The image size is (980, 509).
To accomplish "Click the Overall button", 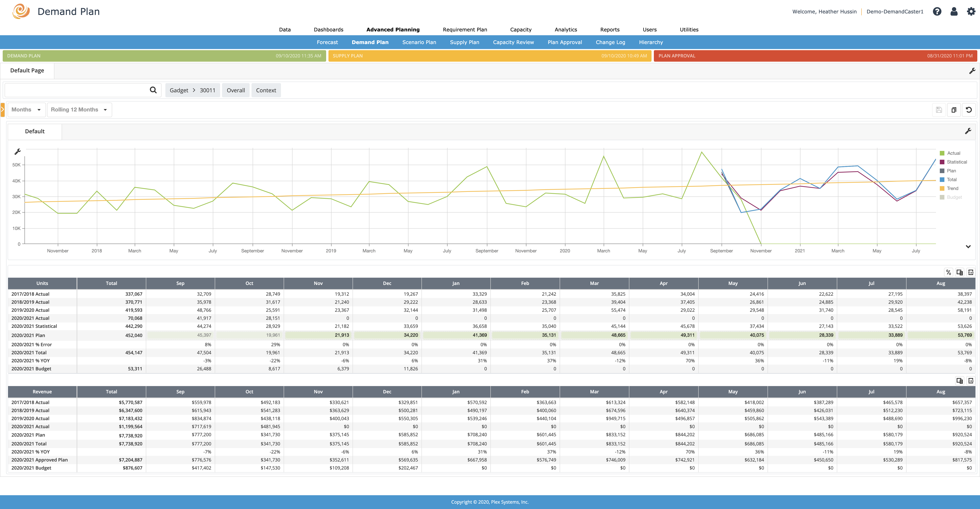I will pyautogui.click(x=235, y=90).
